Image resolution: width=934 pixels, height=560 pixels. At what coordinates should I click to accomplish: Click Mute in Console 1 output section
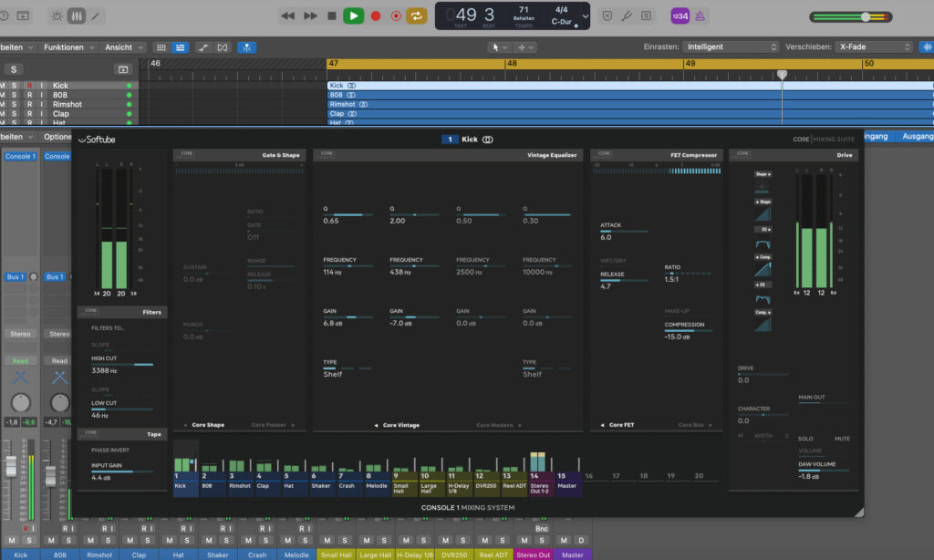coord(842,439)
